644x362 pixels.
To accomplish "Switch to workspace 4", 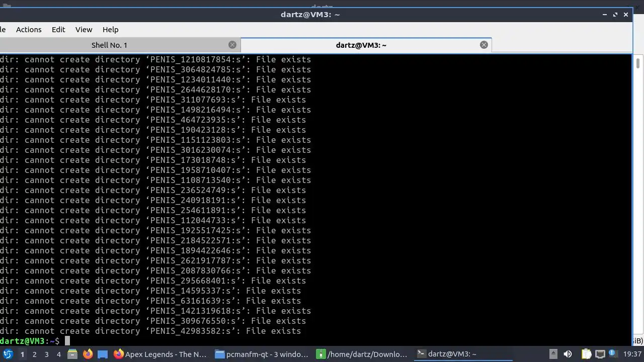I will (58, 354).
